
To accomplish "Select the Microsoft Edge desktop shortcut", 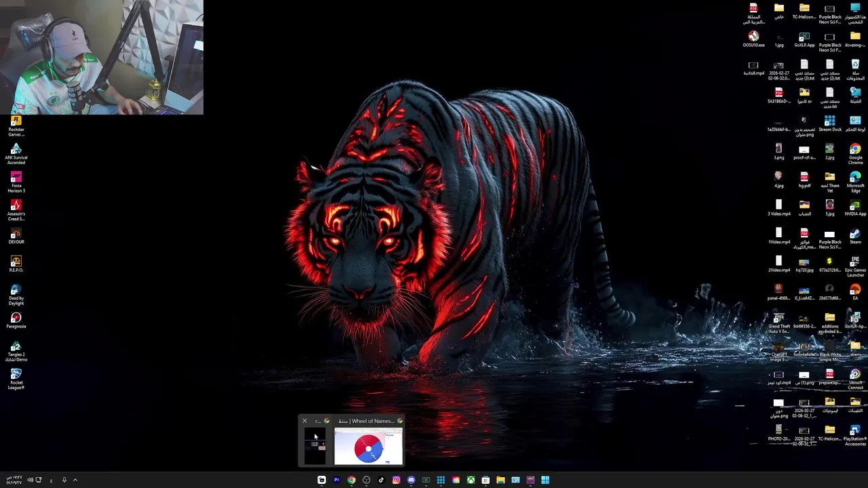I will coord(855,183).
